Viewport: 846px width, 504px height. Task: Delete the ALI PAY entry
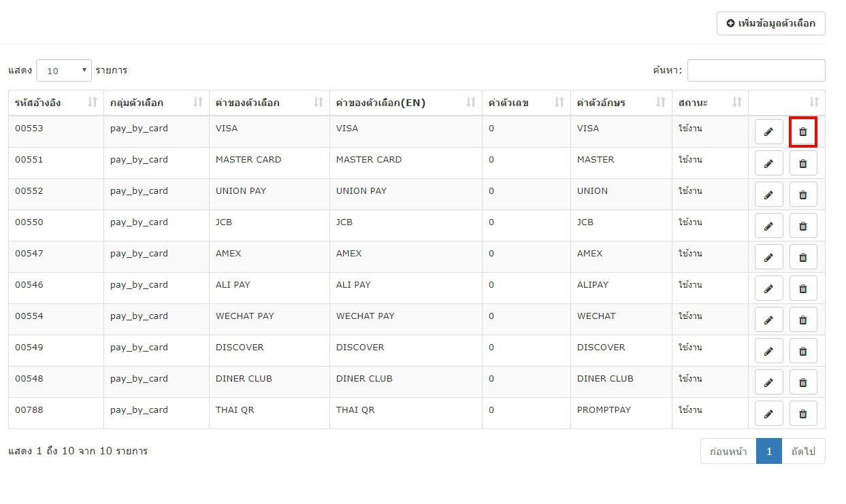[x=803, y=288]
